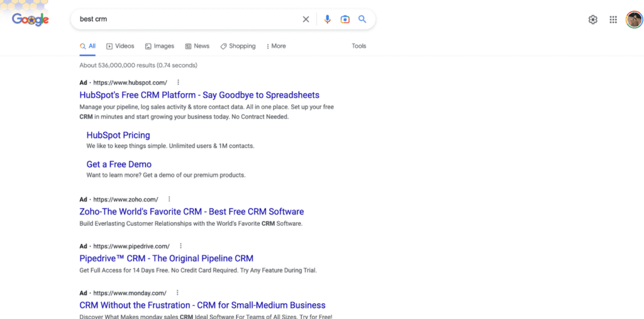The width and height of the screenshot is (644, 319).
Task: Switch to the Videos tab
Action: coord(120,46)
